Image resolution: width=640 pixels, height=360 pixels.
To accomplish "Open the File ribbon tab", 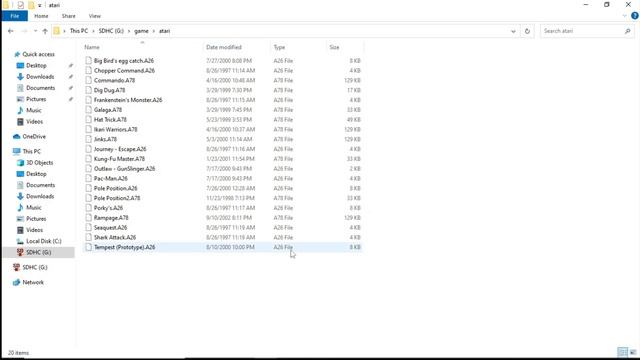I will [x=15, y=16].
